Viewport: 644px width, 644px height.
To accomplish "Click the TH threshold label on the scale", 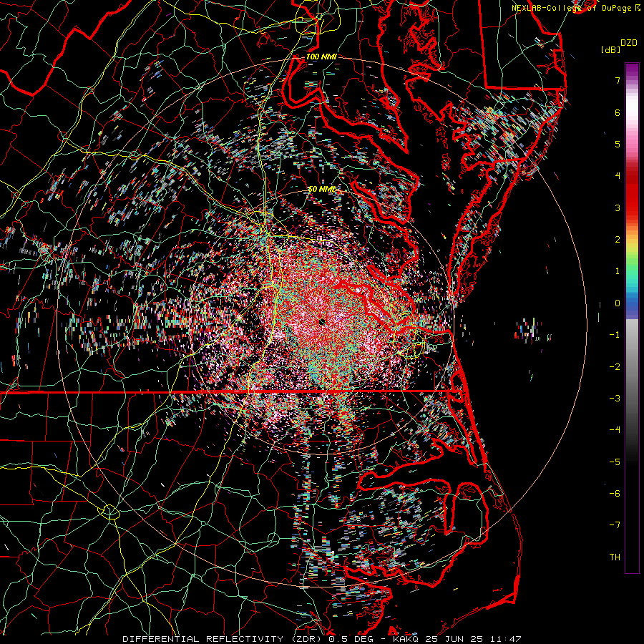I will [615, 557].
